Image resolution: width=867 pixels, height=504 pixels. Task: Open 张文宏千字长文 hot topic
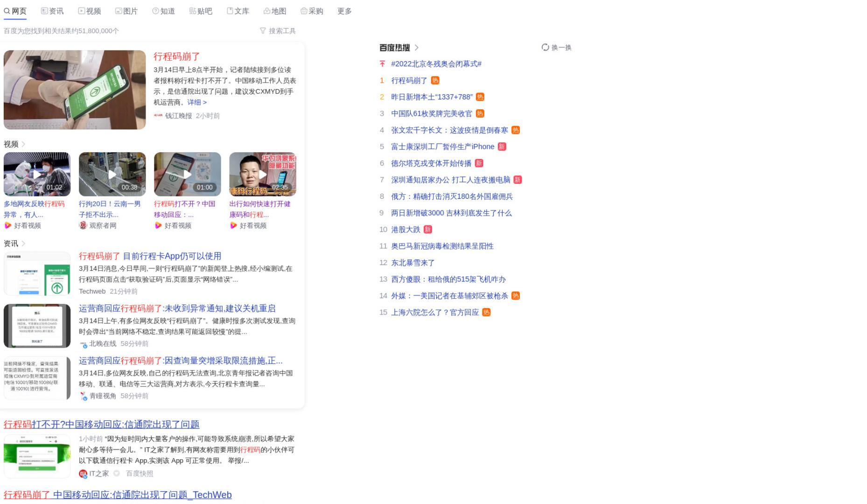tap(449, 130)
